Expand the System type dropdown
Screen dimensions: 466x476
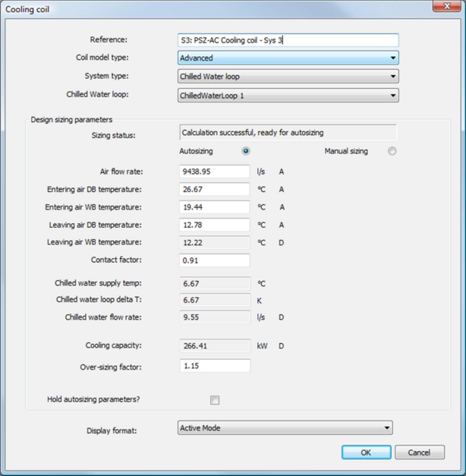(x=288, y=77)
